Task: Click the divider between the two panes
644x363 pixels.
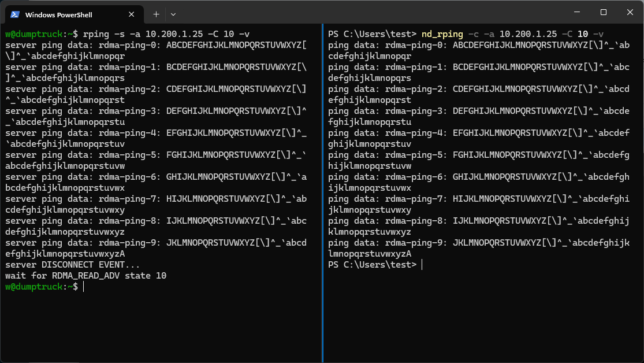Action: (322, 191)
